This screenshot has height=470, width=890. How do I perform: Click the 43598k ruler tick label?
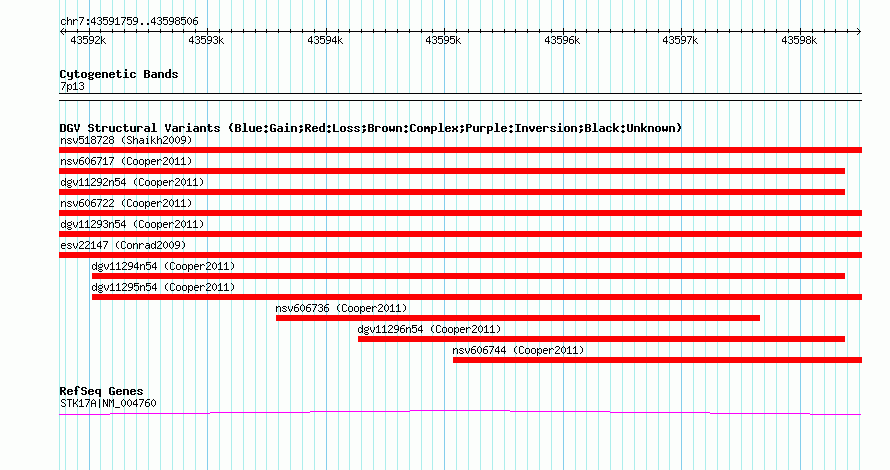click(799, 40)
